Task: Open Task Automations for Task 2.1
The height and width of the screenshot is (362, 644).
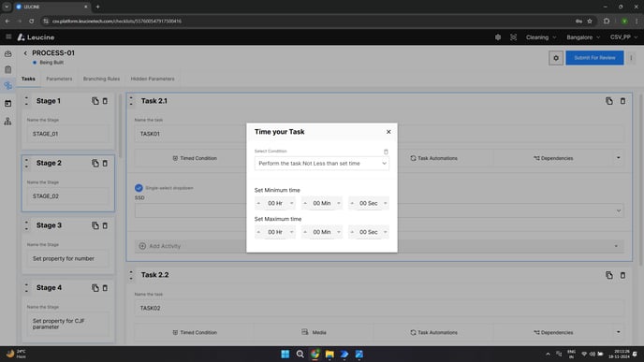Action: click(x=433, y=158)
